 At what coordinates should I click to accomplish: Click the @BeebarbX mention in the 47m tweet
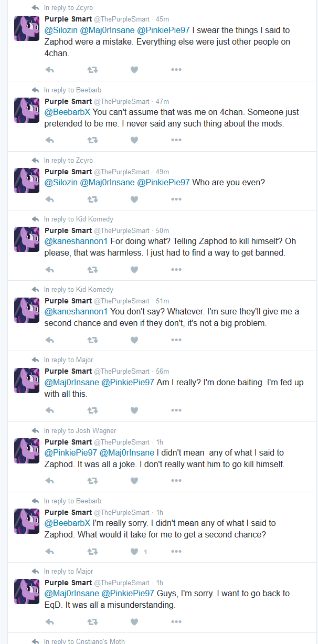(x=67, y=112)
